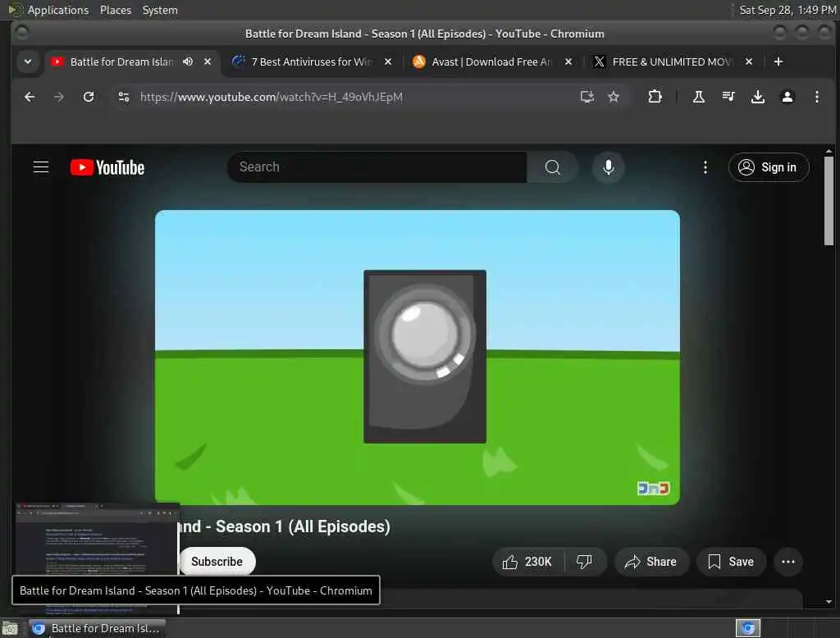Open the Places menu
This screenshot has height=638, width=840.
coord(115,10)
